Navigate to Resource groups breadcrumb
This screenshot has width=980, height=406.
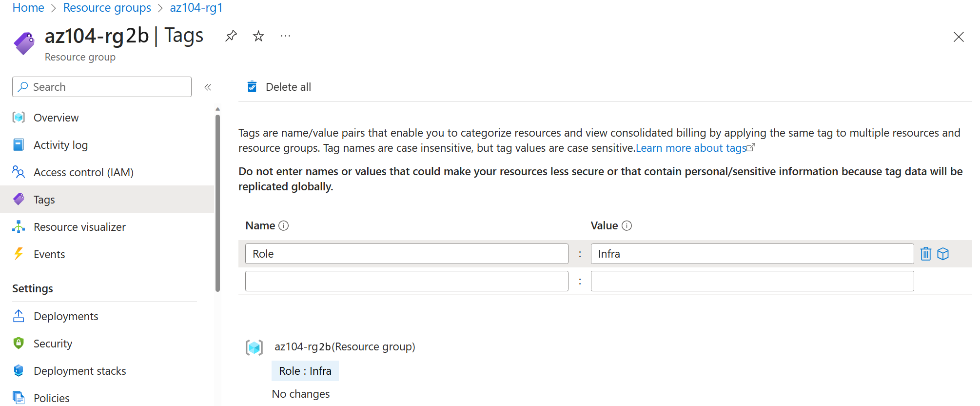[x=107, y=8]
